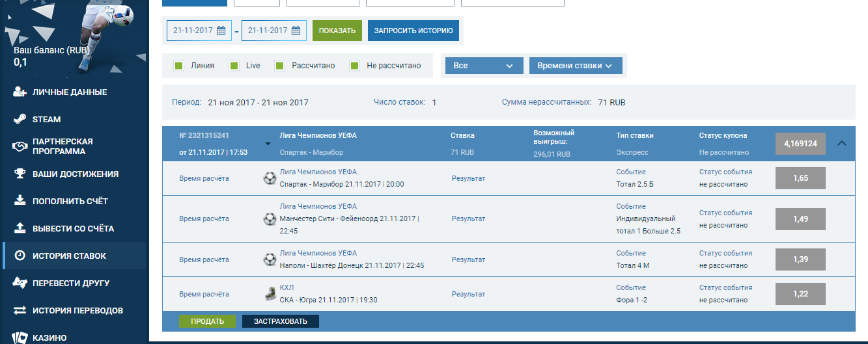The width and height of the screenshot is (868, 344).
Task: Go to История переводов menu item
Action: pyautogui.click(x=77, y=310)
